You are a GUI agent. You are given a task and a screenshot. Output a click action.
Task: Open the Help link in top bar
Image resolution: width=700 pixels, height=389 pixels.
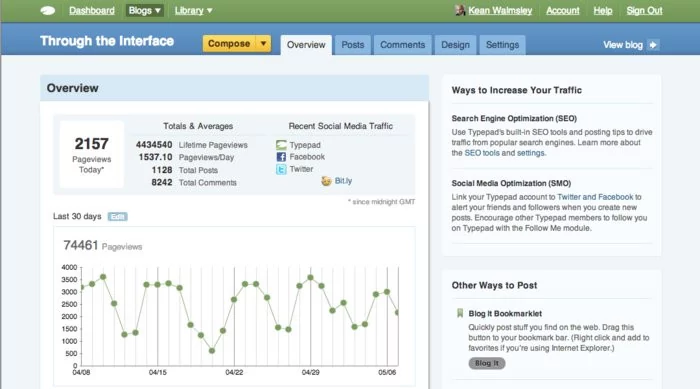603,10
